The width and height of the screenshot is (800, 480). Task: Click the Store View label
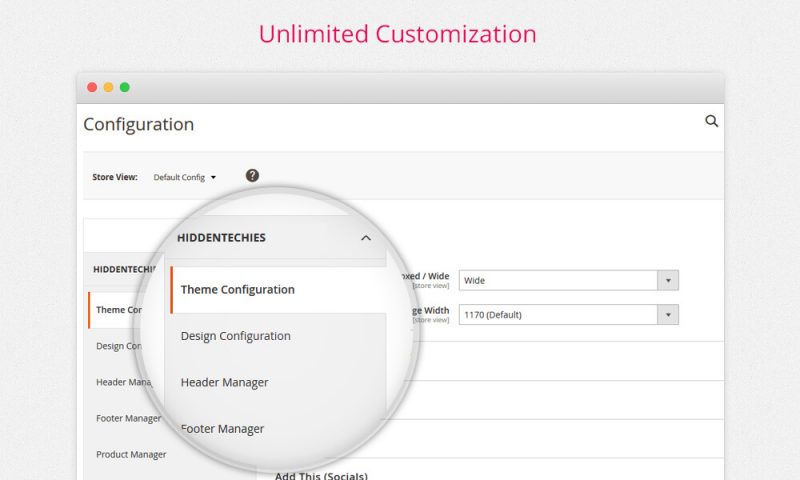coord(115,177)
